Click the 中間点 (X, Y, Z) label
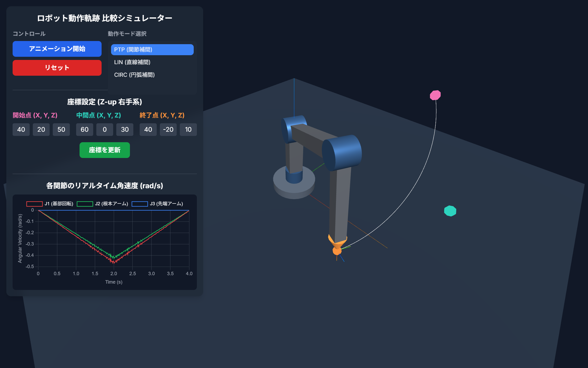 tap(99, 115)
